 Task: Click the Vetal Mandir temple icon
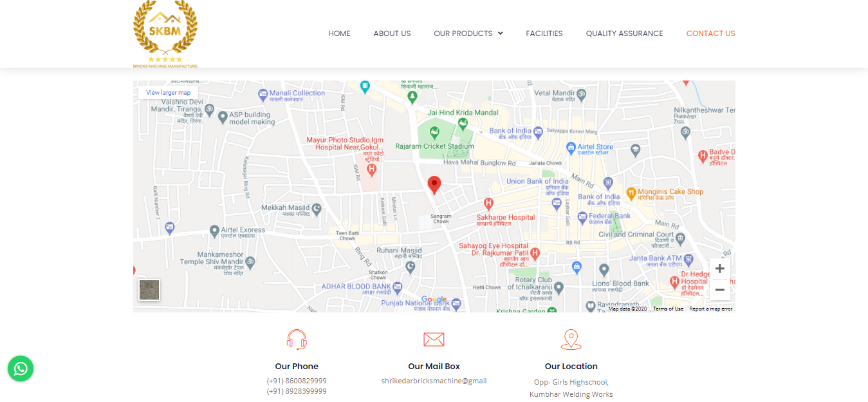click(x=582, y=94)
